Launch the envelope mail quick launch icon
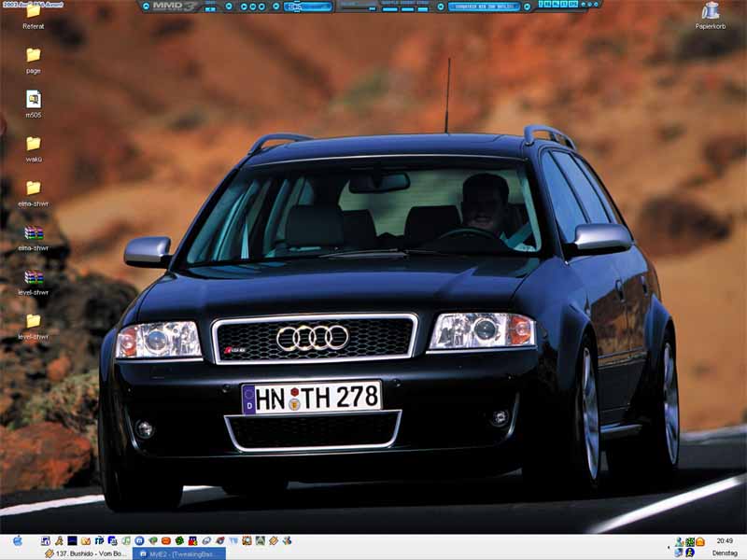This screenshot has height=560, width=747. [x=86, y=541]
